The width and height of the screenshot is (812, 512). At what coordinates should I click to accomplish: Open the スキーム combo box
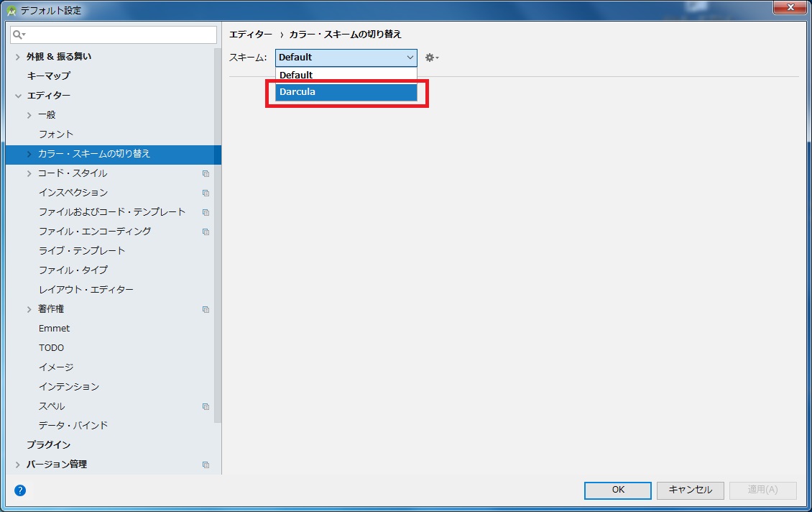click(346, 58)
